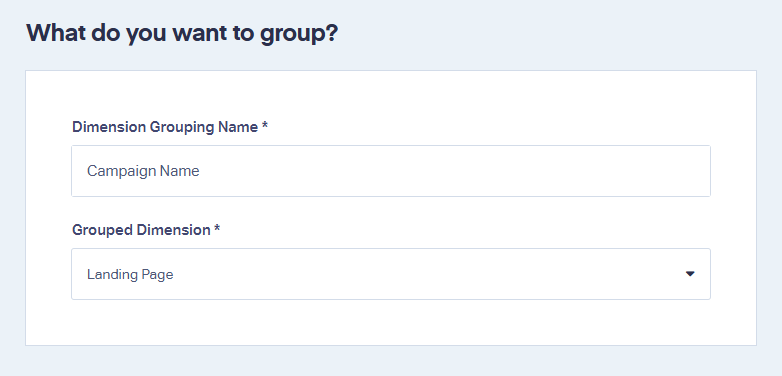The height and width of the screenshot is (376, 782).
Task: Open the Grouped Dimension dropdown
Action: point(391,274)
